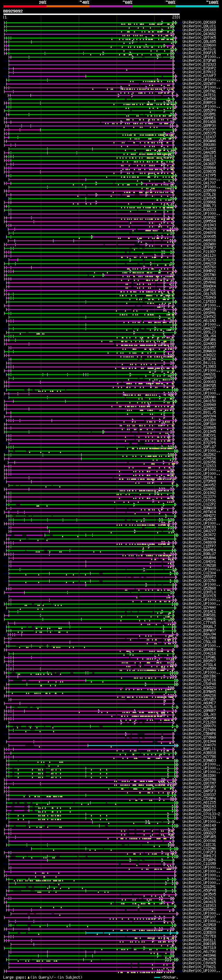222x980 pixels.
Task: Click the red ~20% identity legend segment
Action: 25,6
